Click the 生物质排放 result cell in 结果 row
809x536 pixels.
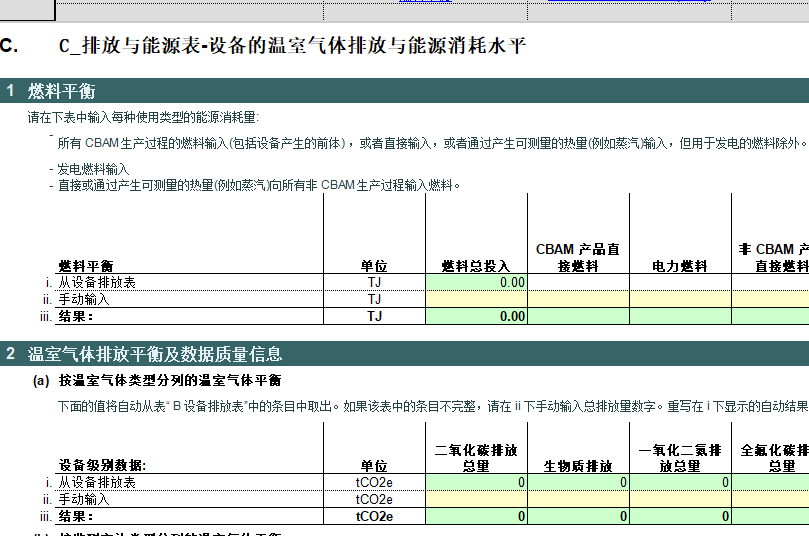pyautogui.click(x=578, y=516)
